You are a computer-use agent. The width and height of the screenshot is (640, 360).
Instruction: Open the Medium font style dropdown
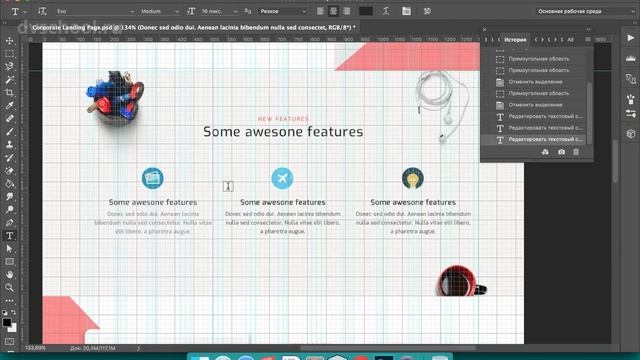pyautogui.click(x=160, y=11)
